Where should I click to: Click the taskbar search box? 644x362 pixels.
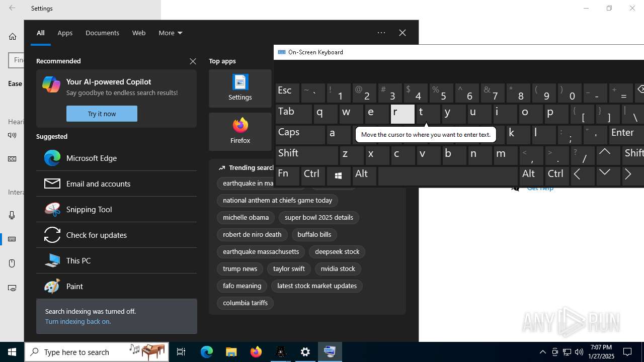(x=96, y=352)
